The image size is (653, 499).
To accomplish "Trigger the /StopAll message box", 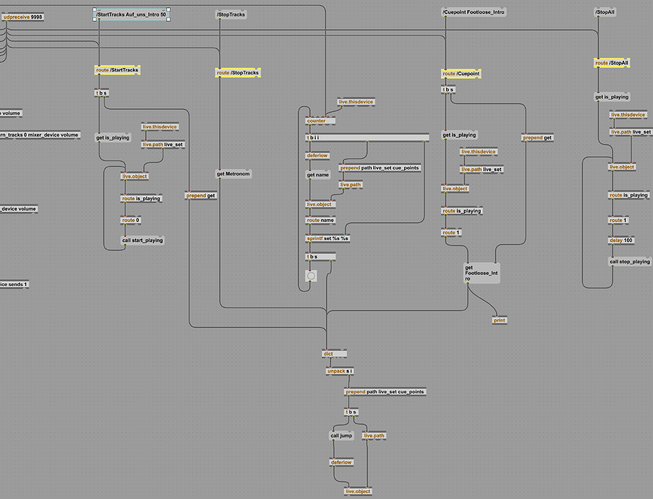I will 605,12.
